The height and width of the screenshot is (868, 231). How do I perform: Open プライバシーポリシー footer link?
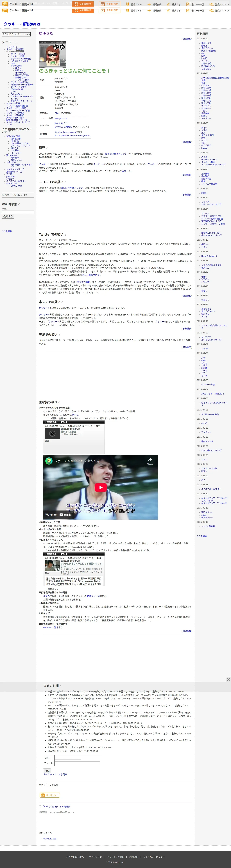coord(154,857)
